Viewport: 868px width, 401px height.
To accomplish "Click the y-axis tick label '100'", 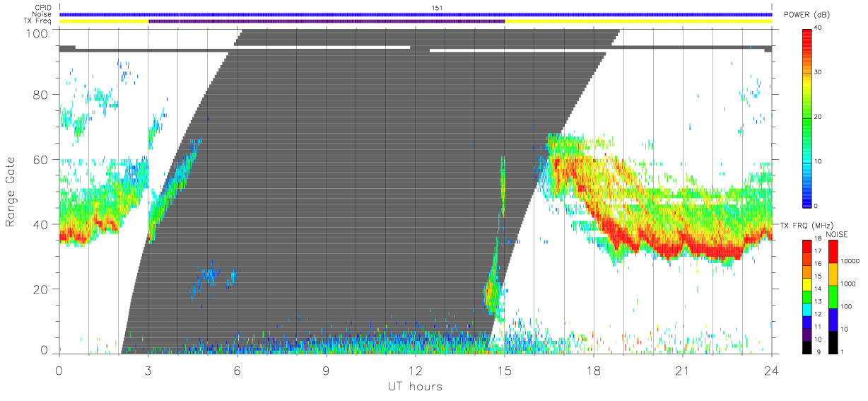I will pos(37,33).
